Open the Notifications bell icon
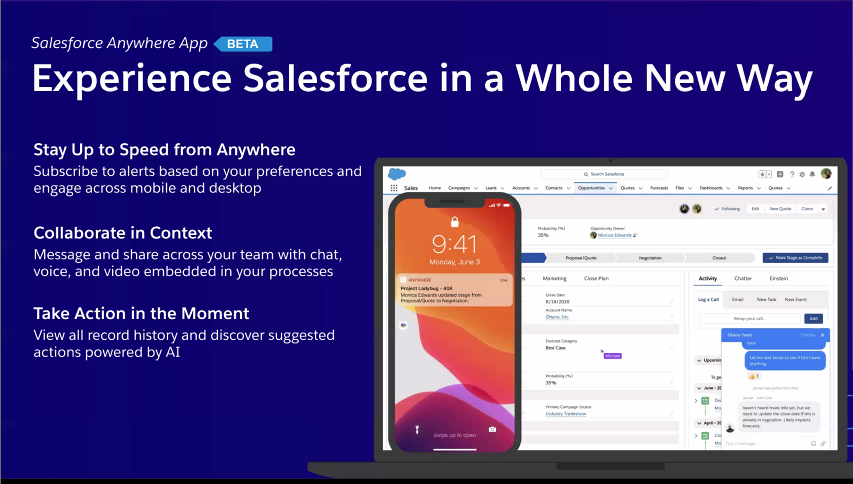Image resolution: width=853 pixels, height=484 pixels. click(x=812, y=174)
